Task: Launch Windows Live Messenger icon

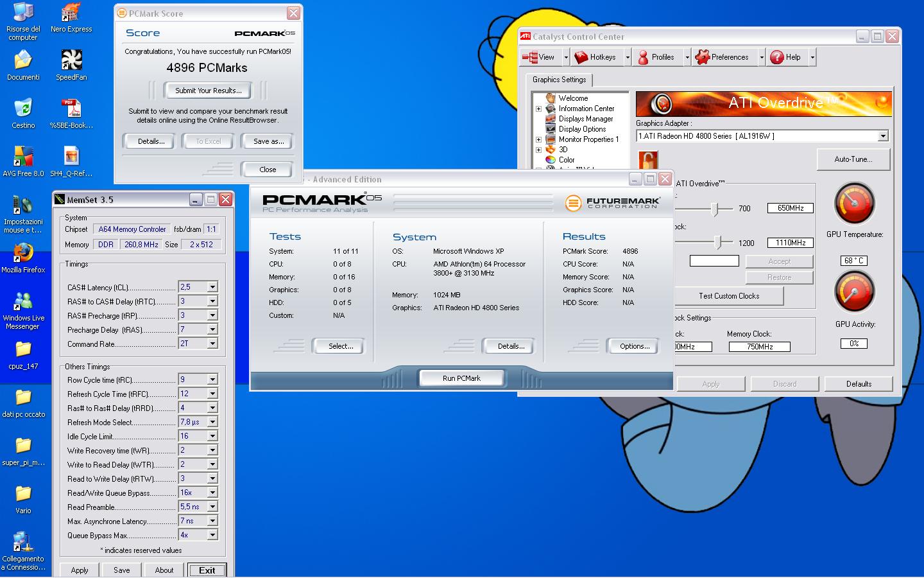Action: click(23, 310)
